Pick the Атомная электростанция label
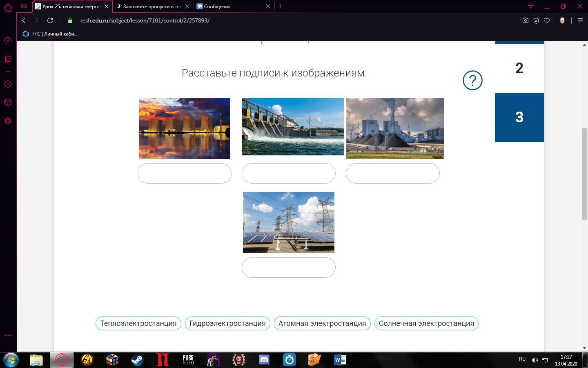 pyautogui.click(x=322, y=323)
